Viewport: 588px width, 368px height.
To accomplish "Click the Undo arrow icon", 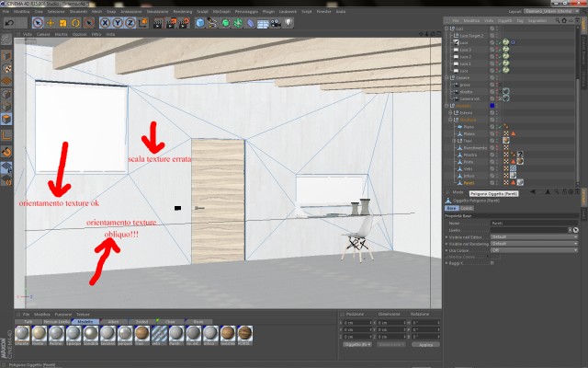I will [10, 23].
